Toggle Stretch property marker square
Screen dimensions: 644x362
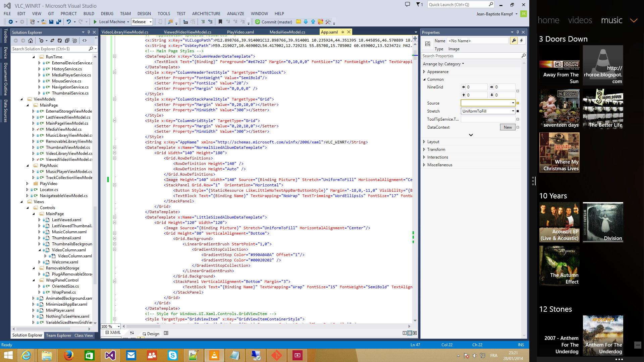pyautogui.click(x=518, y=111)
